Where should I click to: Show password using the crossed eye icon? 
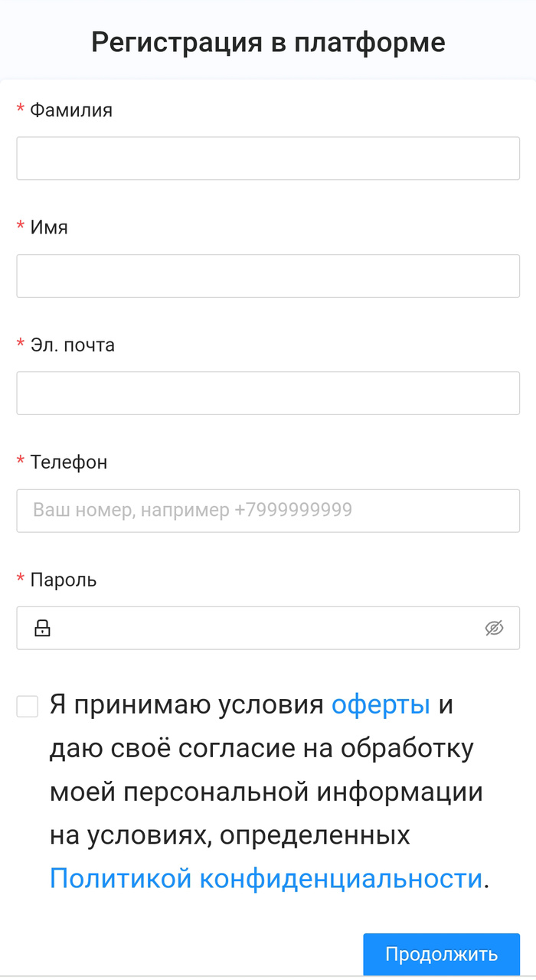[x=495, y=629]
